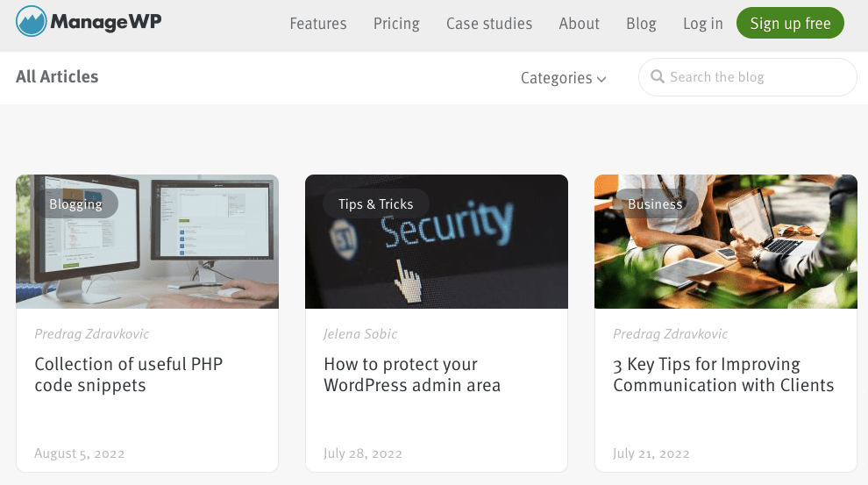The height and width of the screenshot is (485, 868).
Task: Click author Jelena Sobic's name
Action: (x=360, y=334)
